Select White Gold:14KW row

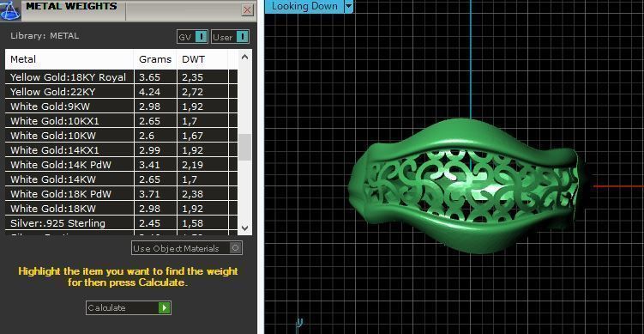click(121, 179)
